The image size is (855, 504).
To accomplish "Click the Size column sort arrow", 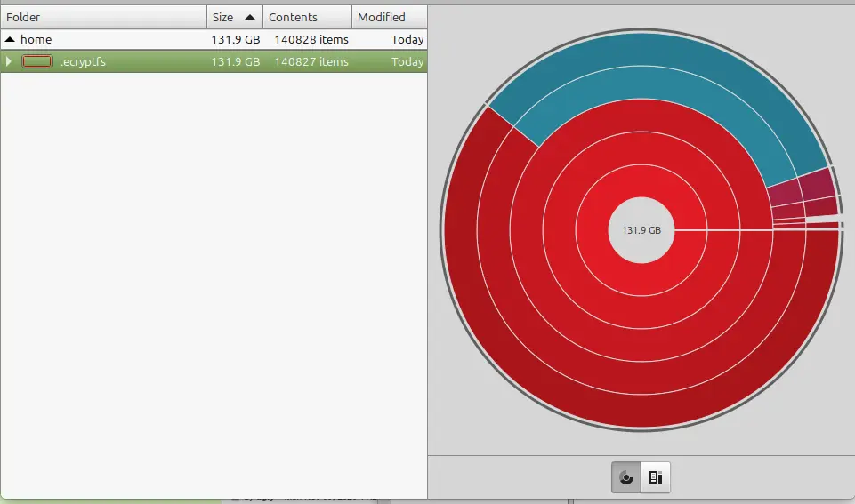I will (249, 17).
